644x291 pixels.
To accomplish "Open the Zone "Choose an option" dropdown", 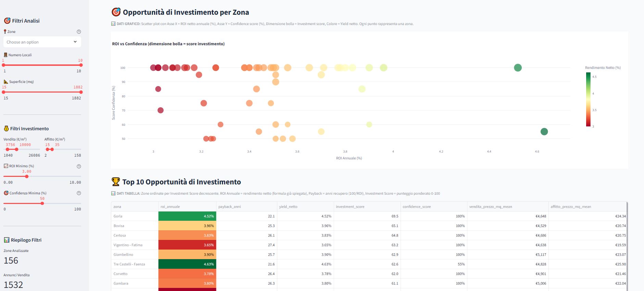I will point(42,41).
